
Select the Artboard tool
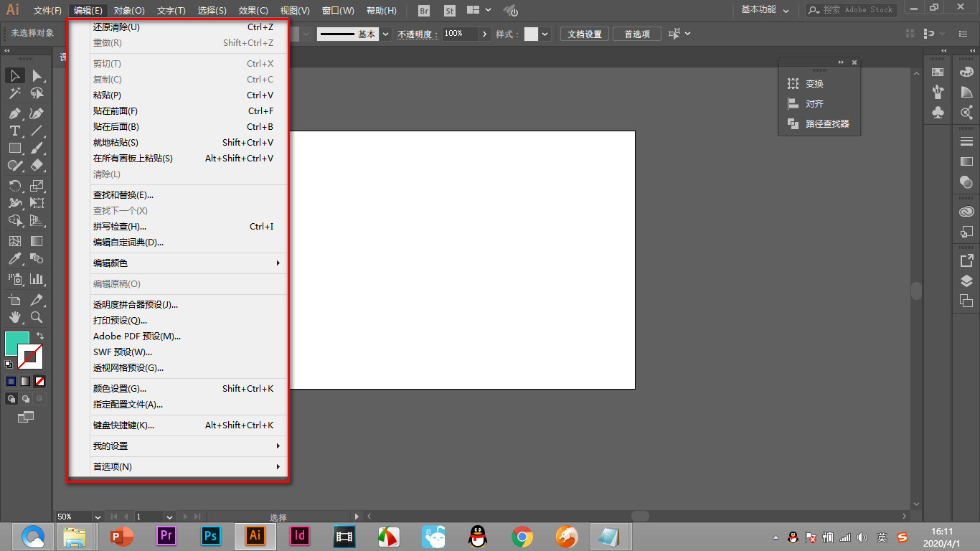[x=15, y=299]
